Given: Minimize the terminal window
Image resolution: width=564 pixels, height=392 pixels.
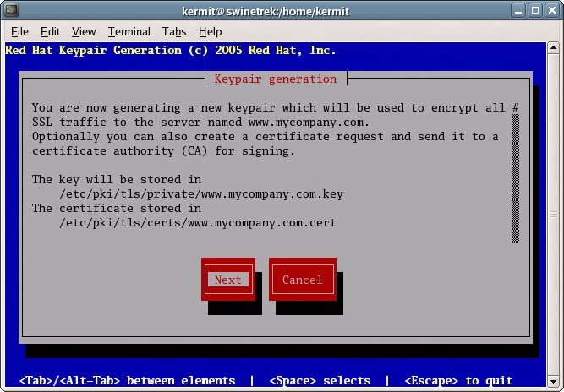Looking at the screenshot, I should [518, 10].
